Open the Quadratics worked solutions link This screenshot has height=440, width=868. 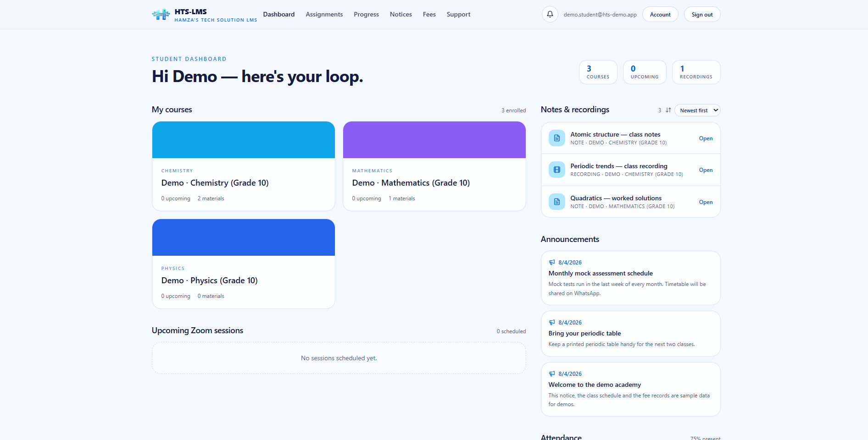coord(706,202)
